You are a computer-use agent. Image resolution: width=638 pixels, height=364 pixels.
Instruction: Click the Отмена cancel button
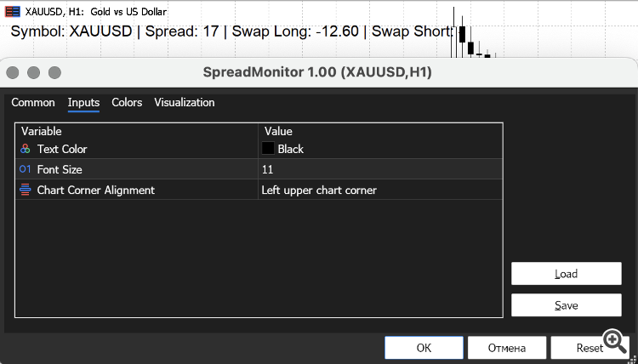507,348
